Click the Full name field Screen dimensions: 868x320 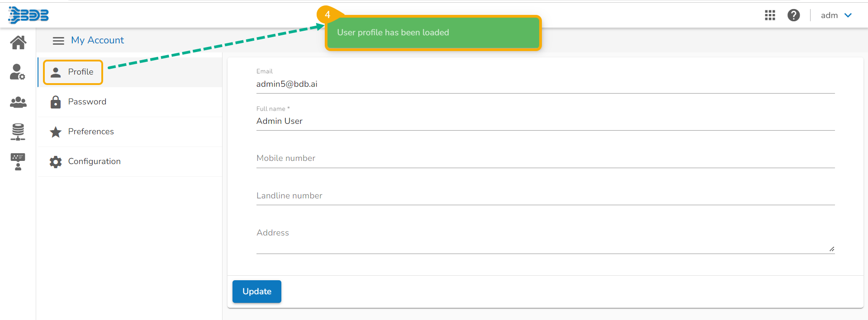tap(545, 121)
